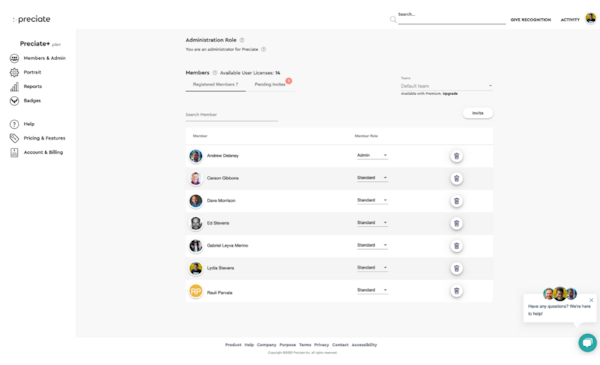
Task: Open the Default team dropdown
Action: [x=446, y=86]
